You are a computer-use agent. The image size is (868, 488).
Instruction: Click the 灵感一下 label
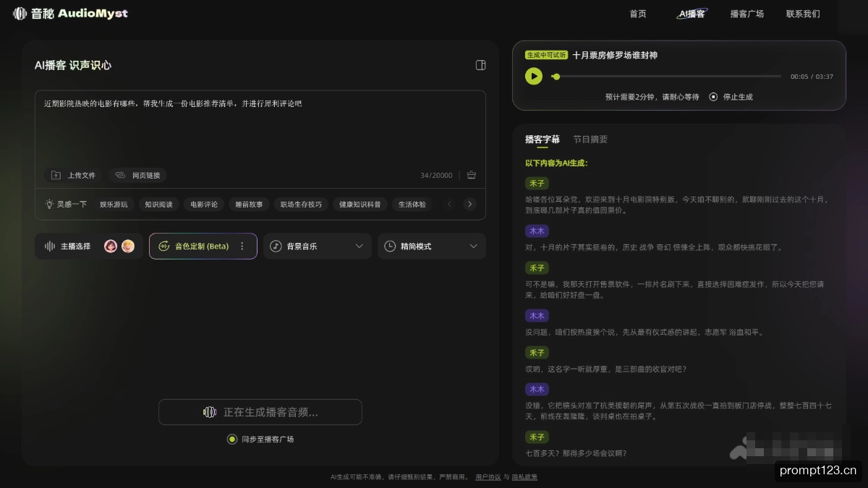click(72, 205)
